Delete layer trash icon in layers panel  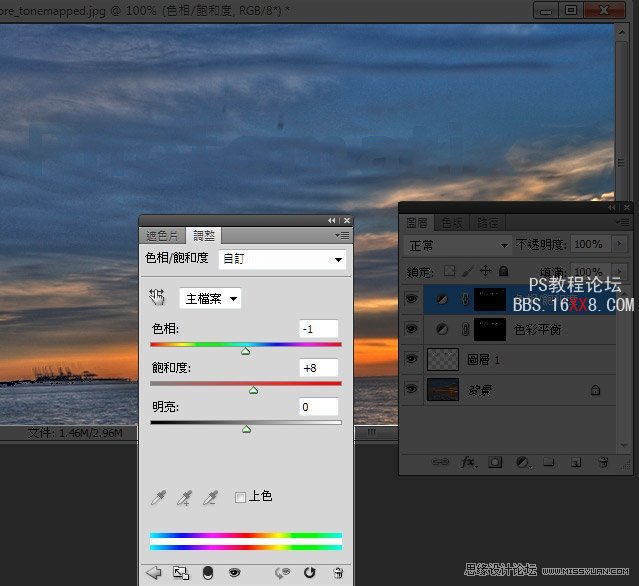coord(603,462)
